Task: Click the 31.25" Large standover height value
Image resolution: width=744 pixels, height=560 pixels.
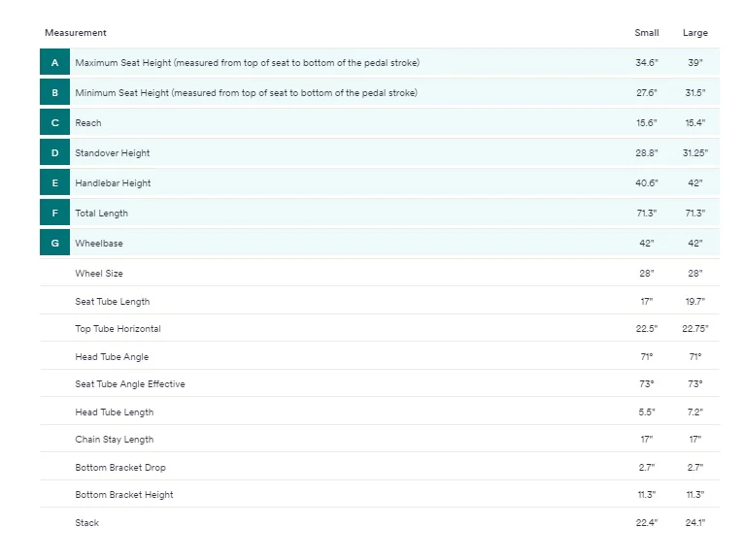Action: pyautogui.click(x=694, y=153)
